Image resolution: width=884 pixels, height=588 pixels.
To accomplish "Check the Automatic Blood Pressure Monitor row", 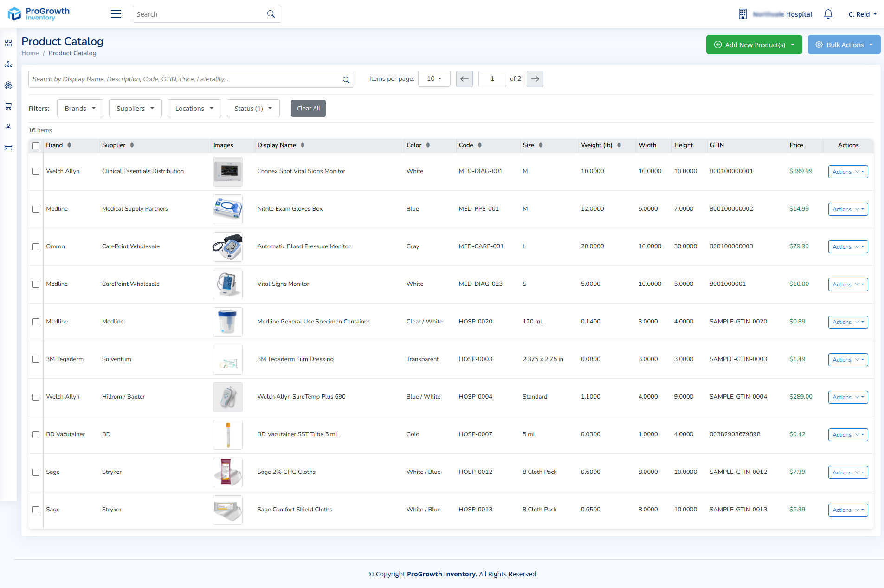I will tap(36, 246).
